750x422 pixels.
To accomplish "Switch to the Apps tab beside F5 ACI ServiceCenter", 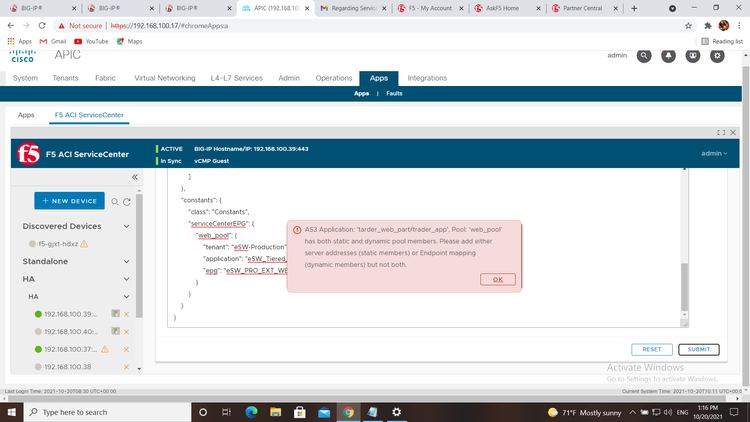I will pyautogui.click(x=26, y=115).
